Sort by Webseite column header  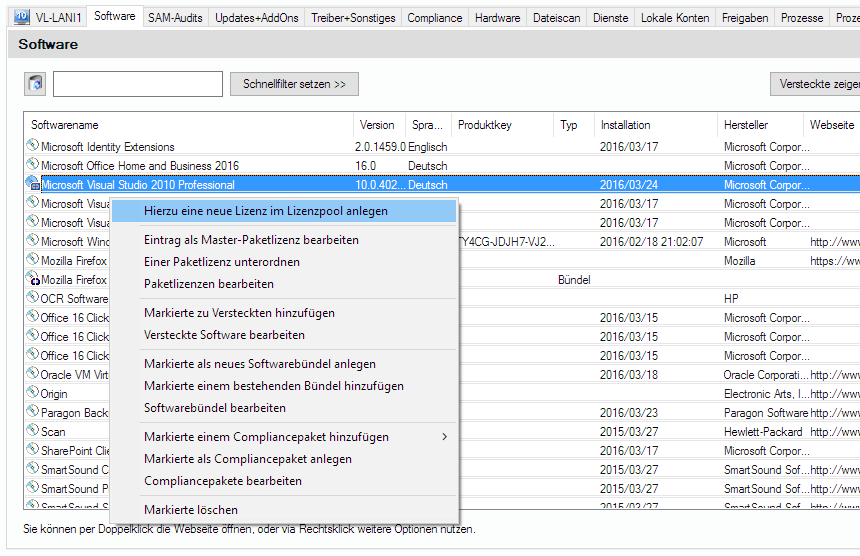point(831,125)
